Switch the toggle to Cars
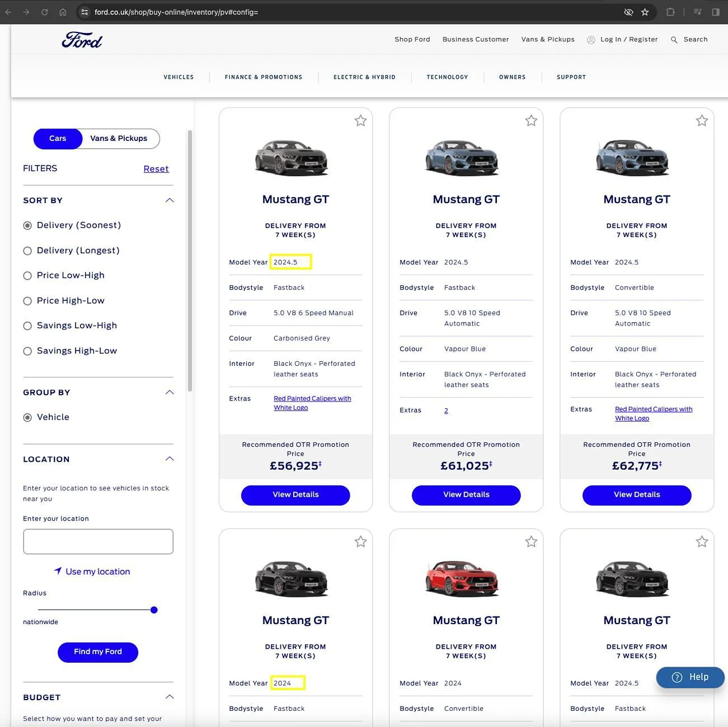Viewport: 728px width, 727px height. [58, 139]
